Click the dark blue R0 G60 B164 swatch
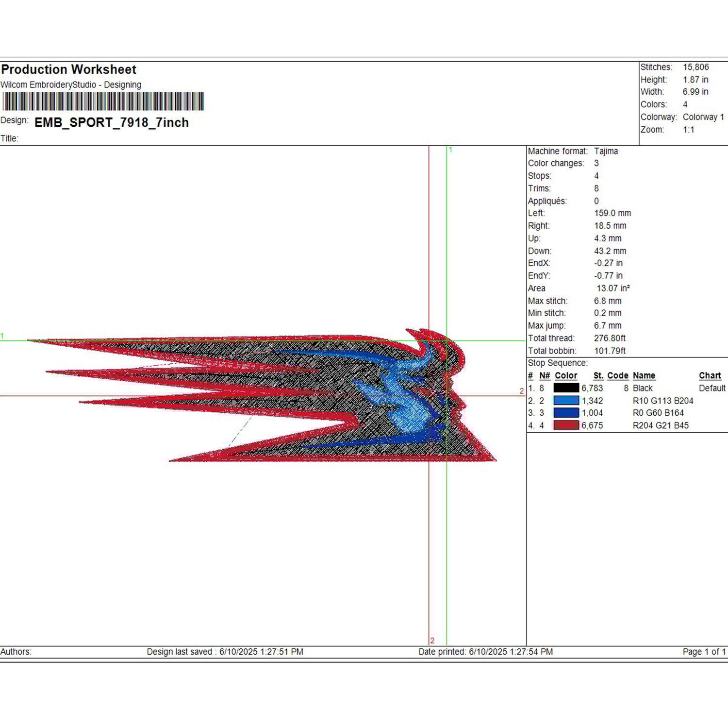Screen dimensions: 728x726 coord(566,413)
